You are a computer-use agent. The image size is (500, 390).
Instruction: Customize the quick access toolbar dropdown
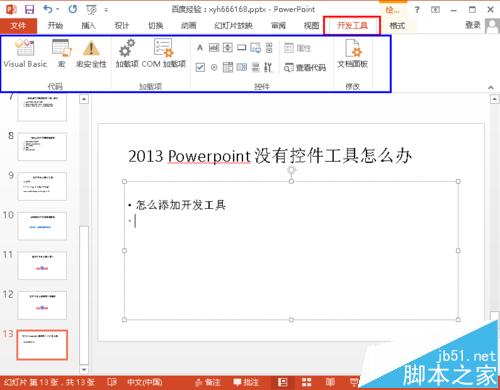[x=106, y=10]
